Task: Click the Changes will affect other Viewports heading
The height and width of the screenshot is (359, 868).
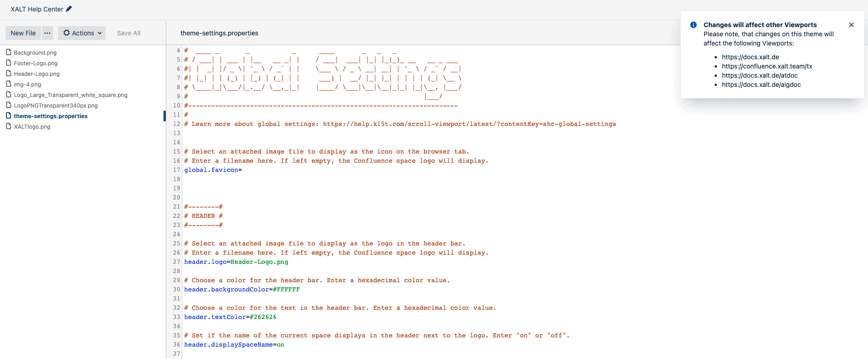Action: point(760,25)
